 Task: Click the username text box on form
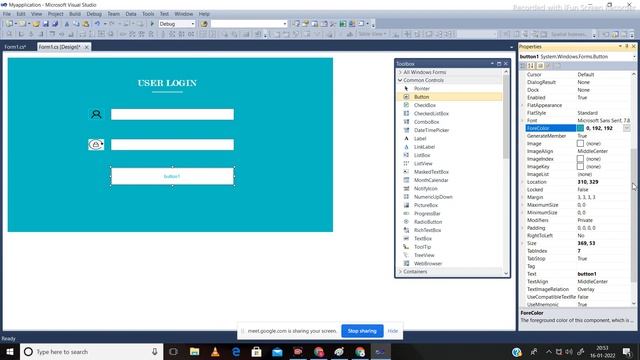[x=172, y=114]
